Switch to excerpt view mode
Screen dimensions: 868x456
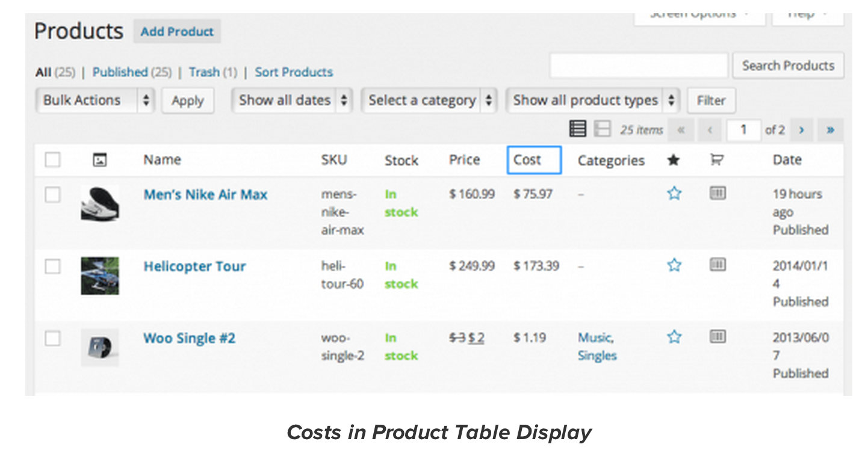point(602,128)
